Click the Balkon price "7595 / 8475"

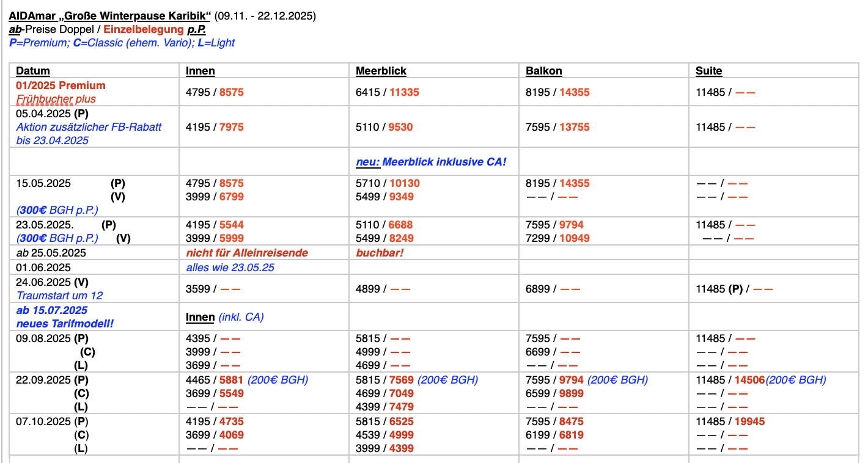[554, 421]
